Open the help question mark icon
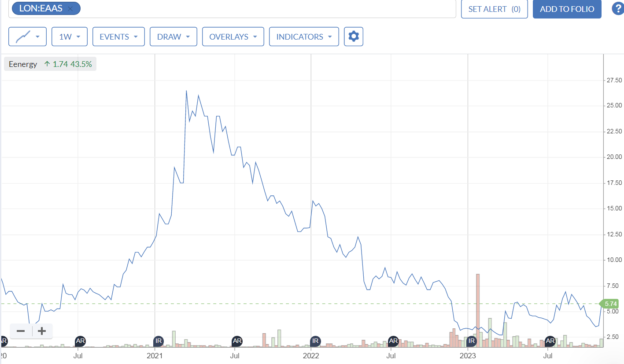Image resolution: width=624 pixels, height=364 pixels. [618, 8]
